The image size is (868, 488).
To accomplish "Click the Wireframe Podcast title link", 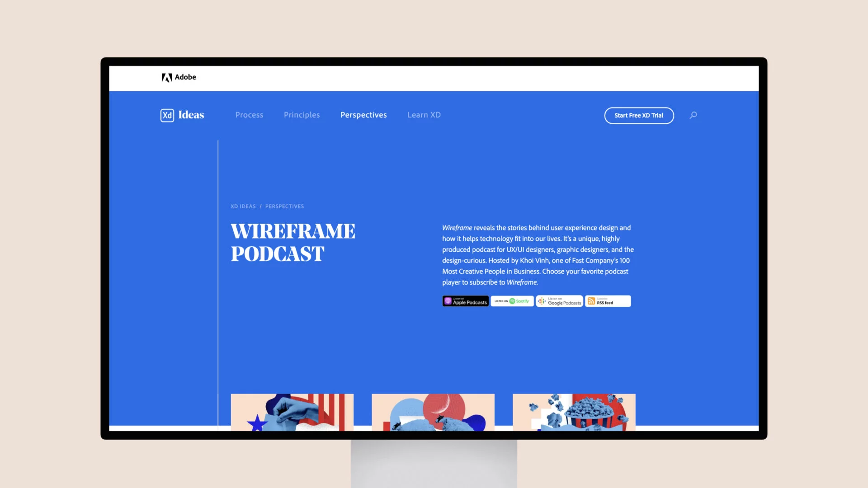I will (x=292, y=241).
